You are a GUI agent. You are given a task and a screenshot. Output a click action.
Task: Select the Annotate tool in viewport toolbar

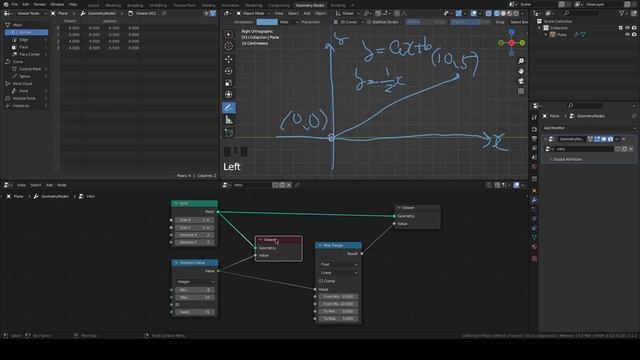(229, 108)
